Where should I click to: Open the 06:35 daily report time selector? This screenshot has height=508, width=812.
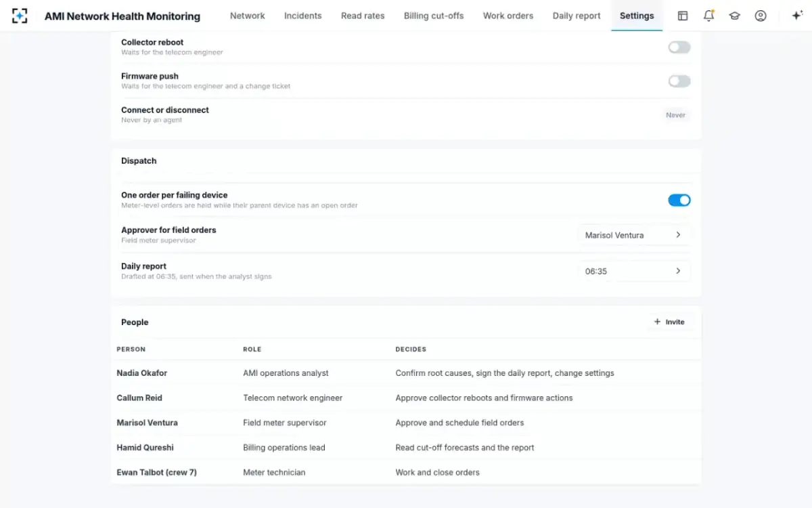click(x=634, y=271)
